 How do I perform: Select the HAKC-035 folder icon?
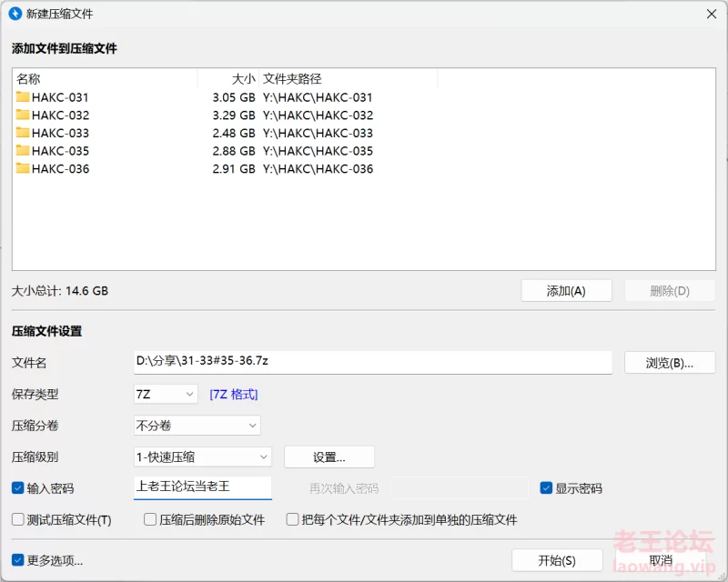(22, 150)
